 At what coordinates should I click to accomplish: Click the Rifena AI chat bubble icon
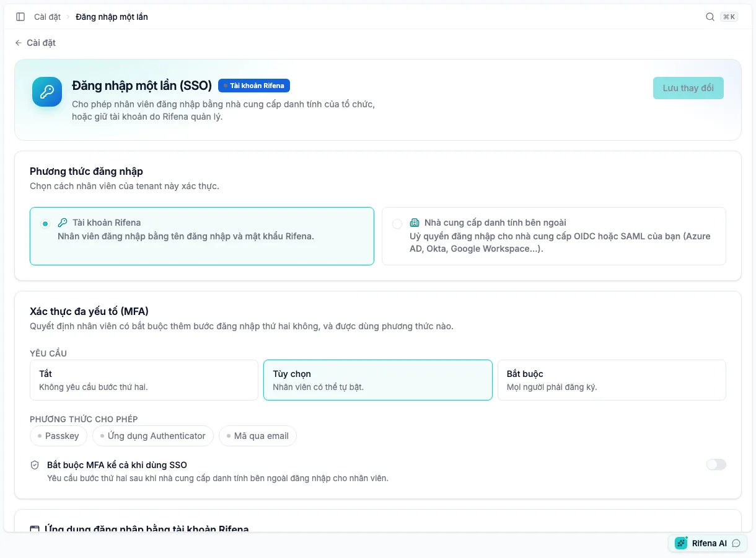[x=736, y=543]
